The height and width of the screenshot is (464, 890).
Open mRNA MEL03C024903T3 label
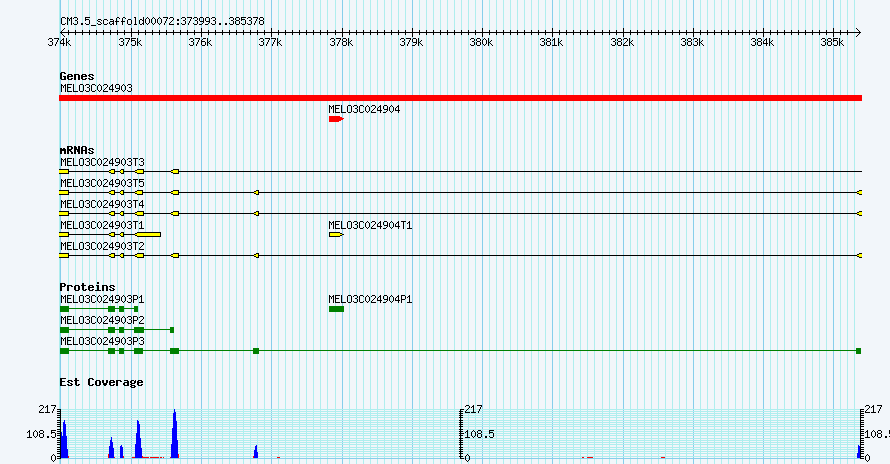point(102,162)
